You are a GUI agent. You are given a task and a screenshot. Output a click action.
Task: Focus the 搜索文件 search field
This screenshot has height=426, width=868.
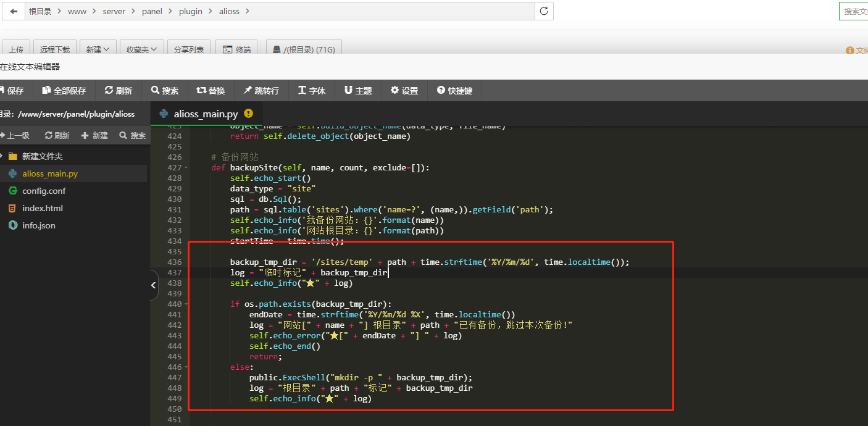tap(853, 11)
